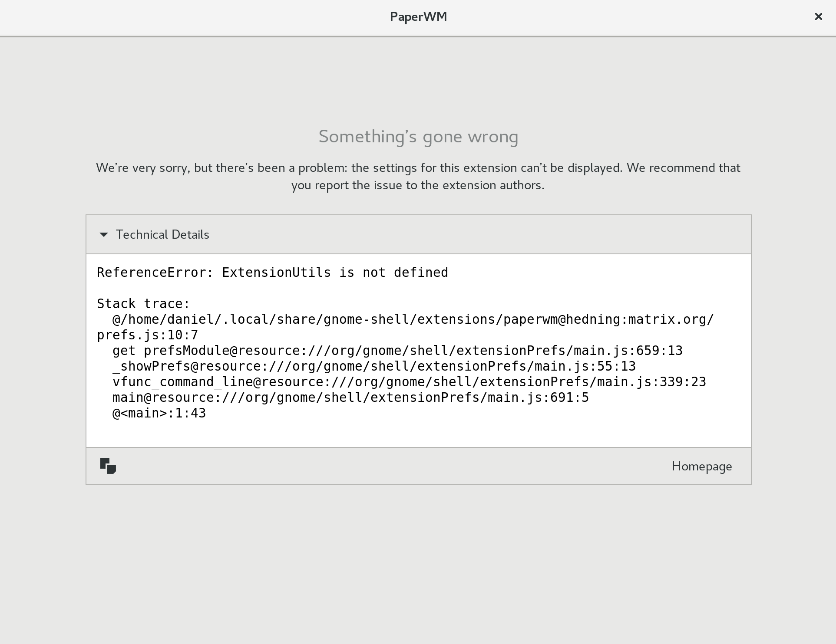Click the vfunc_command_line trace line

point(410,381)
